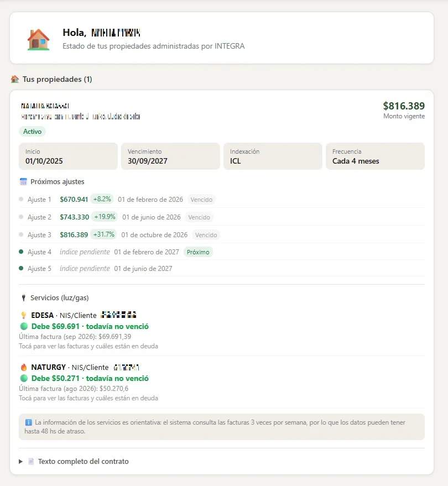Click the date 01 de junio de 2026
This screenshot has width=448, height=486.
pyautogui.click(x=152, y=217)
